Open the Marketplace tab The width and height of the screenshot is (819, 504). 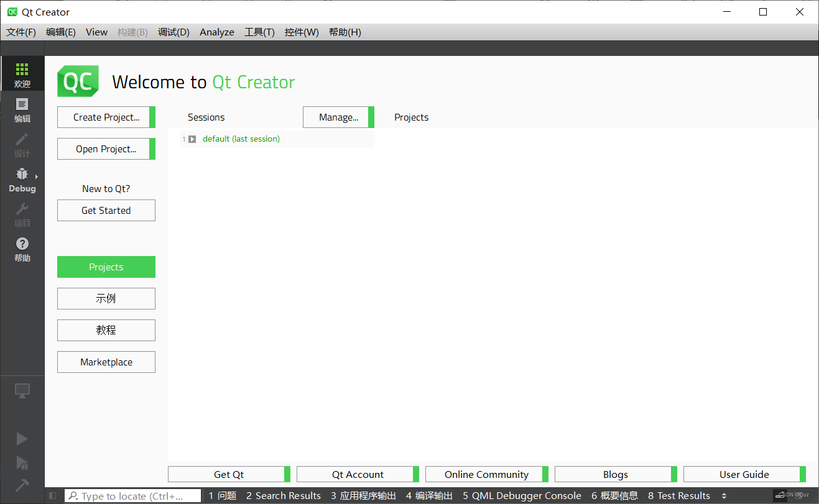[x=106, y=362]
